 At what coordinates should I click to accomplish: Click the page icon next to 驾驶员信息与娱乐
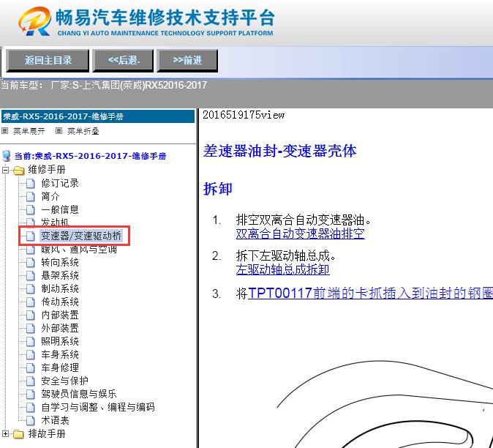[x=31, y=394]
